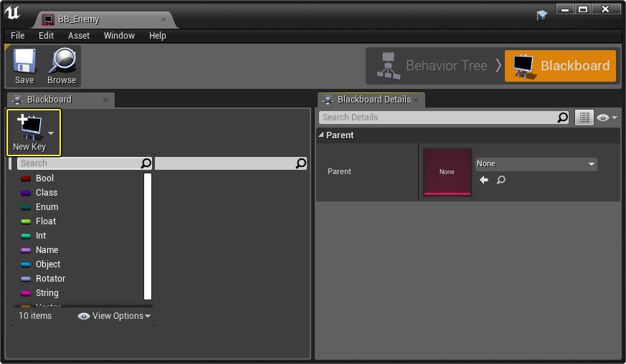Screen dimensions: 626x364
Task: Select the Blackboard panel tab
Action: (61, 100)
